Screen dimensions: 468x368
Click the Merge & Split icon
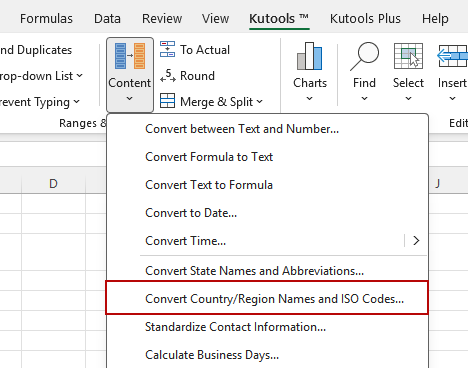click(x=167, y=101)
